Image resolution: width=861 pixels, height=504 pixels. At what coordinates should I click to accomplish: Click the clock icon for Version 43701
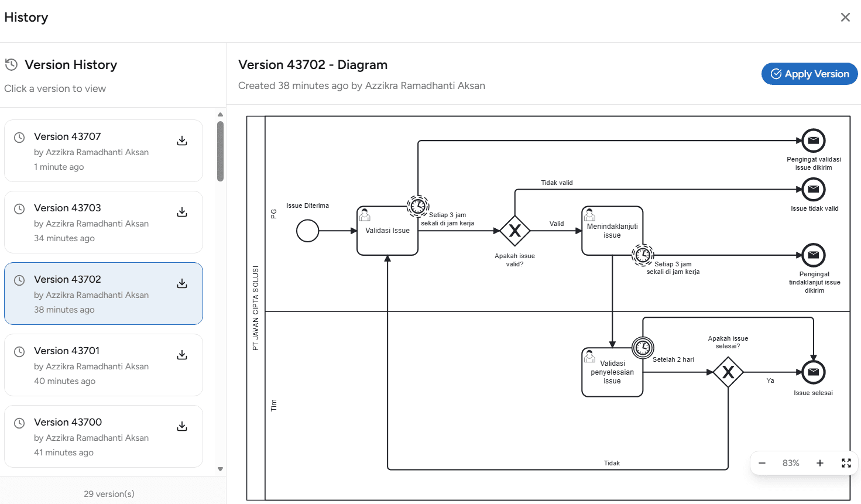19,352
